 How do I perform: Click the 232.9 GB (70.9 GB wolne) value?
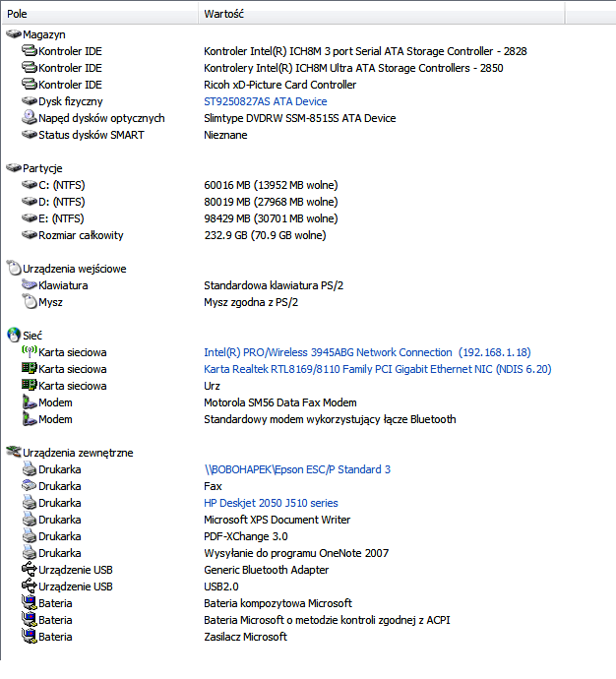265,235
